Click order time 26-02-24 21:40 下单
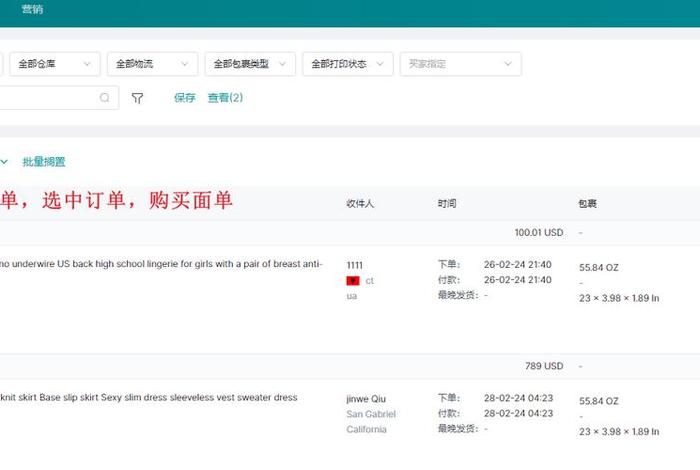The width and height of the screenshot is (700, 470). [x=518, y=265]
